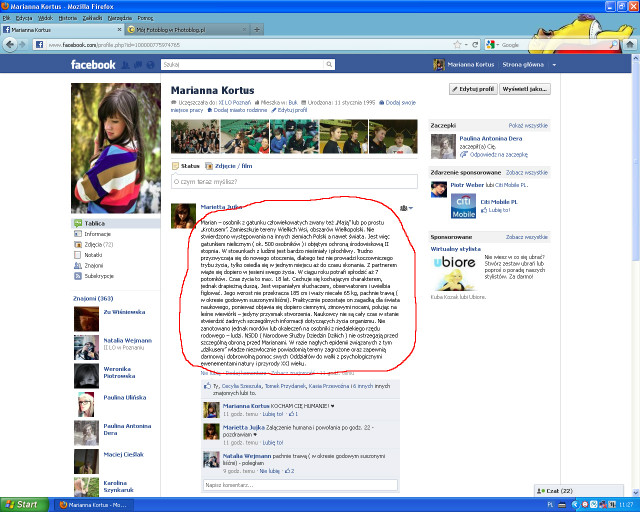Click the Firefox taskbar button Marianna Kortus

click(93, 505)
